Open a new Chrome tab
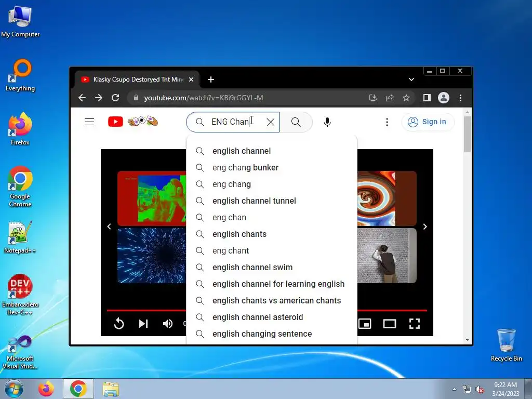This screenshot has width=532, height=399. [211, 79]
